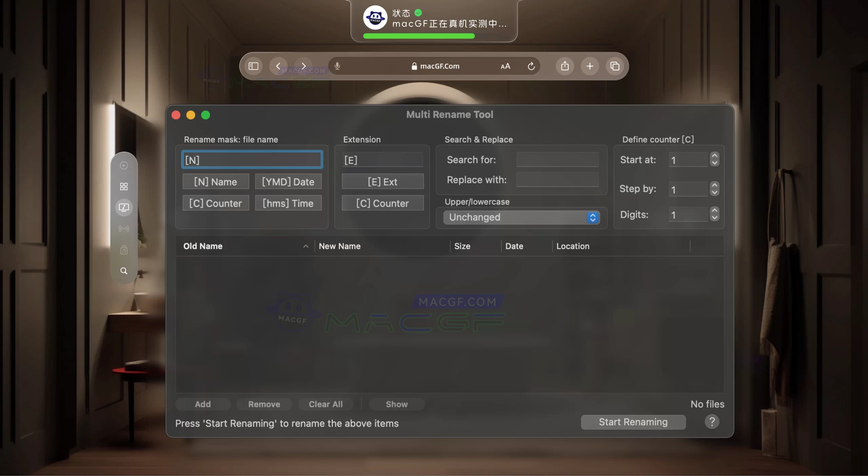The height and width of the screenshot is (476, 868).
Task: Open the music library icon in the sidebar
Action: tap(123, 250)
